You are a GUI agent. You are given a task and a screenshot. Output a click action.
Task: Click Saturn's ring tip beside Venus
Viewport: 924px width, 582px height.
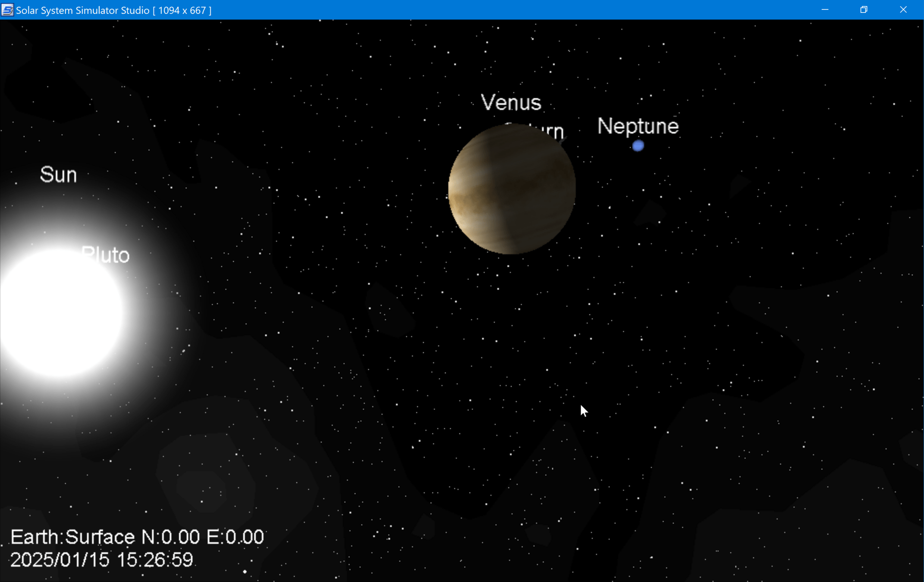point(562,140)
